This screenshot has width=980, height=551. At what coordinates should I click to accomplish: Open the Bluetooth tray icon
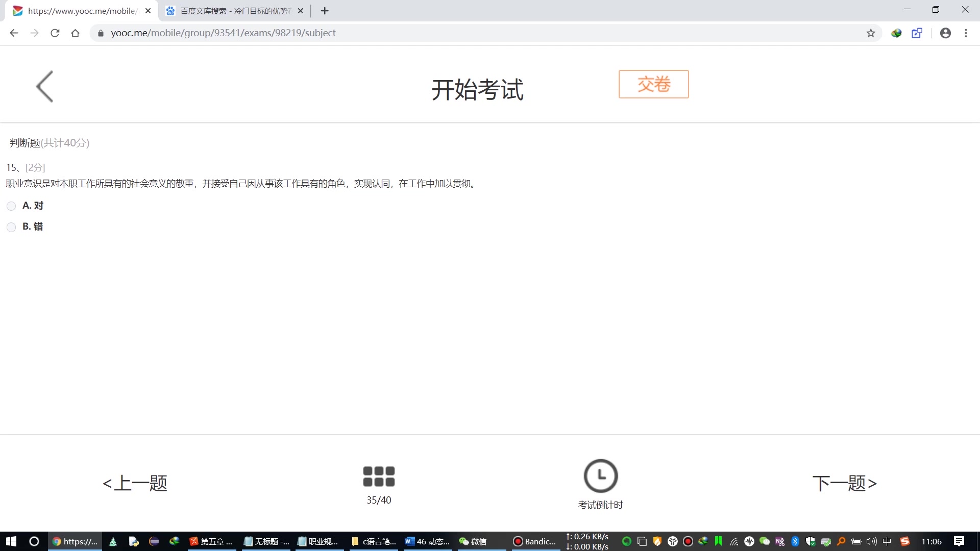[795, 541]
